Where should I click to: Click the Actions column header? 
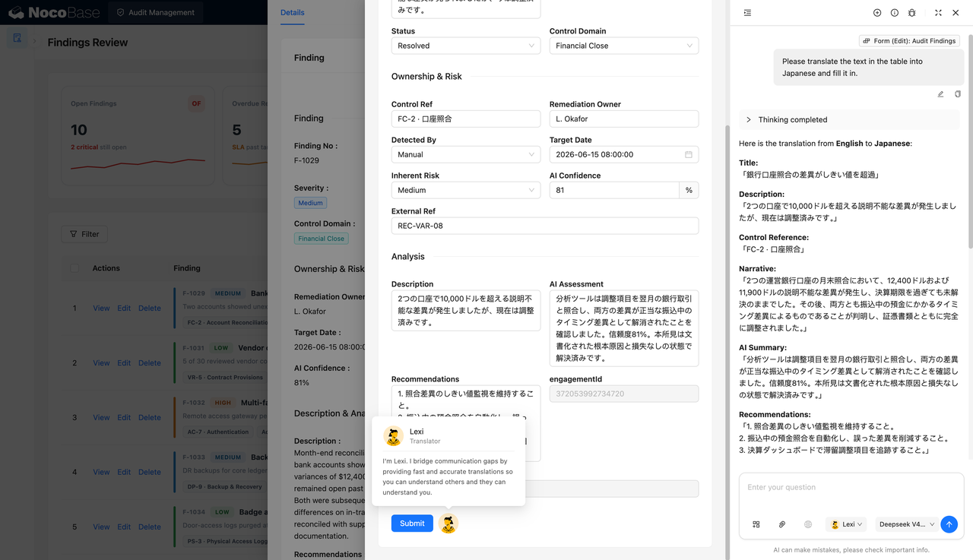pyautogui.click(x=106, y=268)
